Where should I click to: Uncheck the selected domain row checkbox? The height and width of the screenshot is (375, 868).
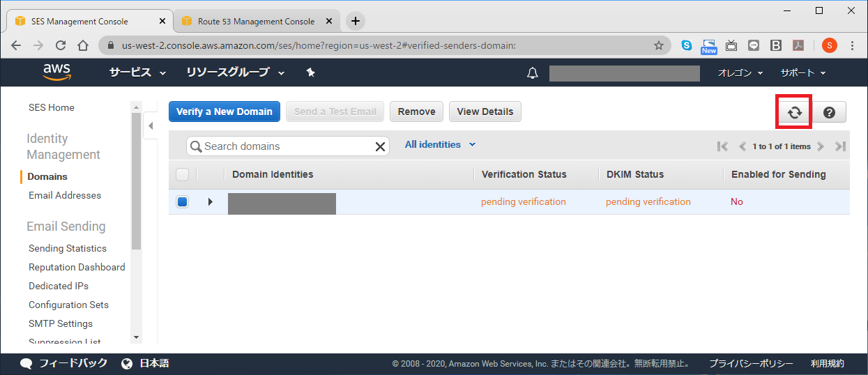[x=182, y=201]
